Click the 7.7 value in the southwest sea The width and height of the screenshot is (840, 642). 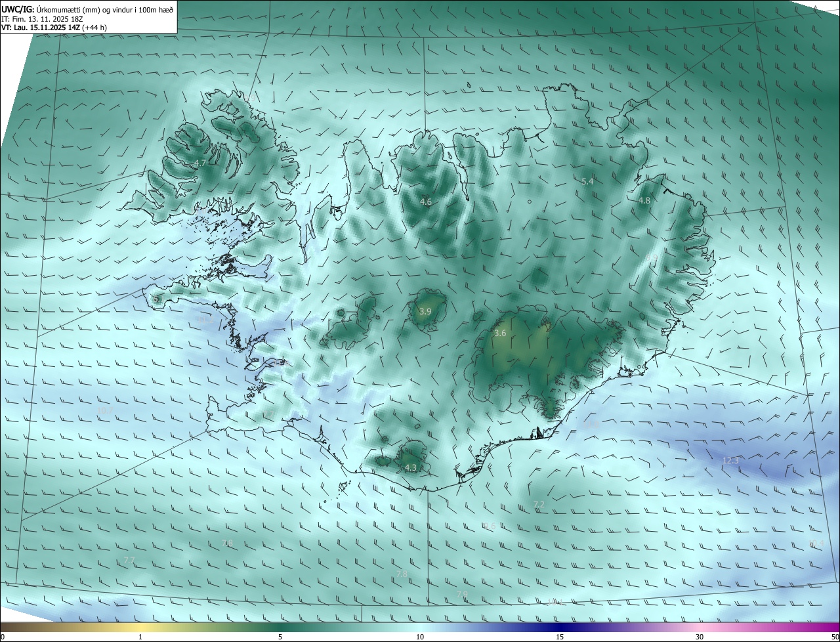[x=129, y=561]
